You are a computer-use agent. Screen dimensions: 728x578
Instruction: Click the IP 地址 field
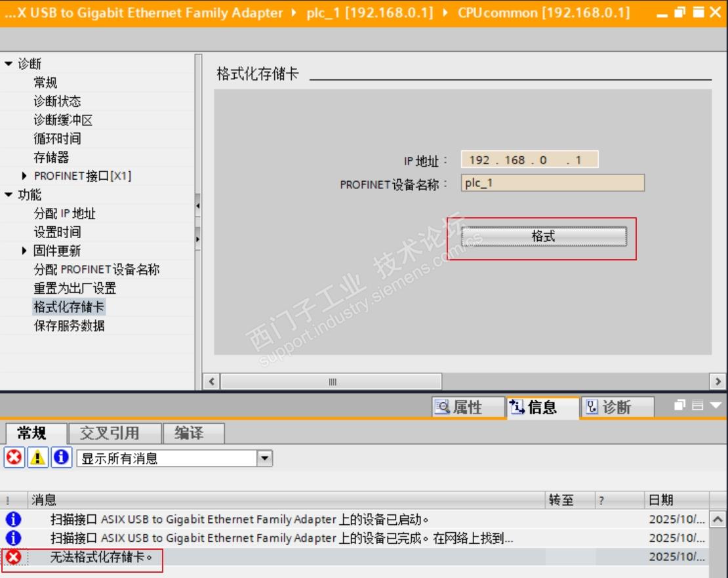[x=530, y=159]
